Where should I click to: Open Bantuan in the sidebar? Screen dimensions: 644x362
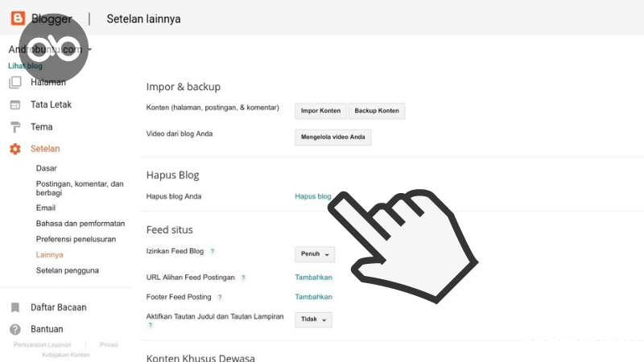click(x=47, y=329)
